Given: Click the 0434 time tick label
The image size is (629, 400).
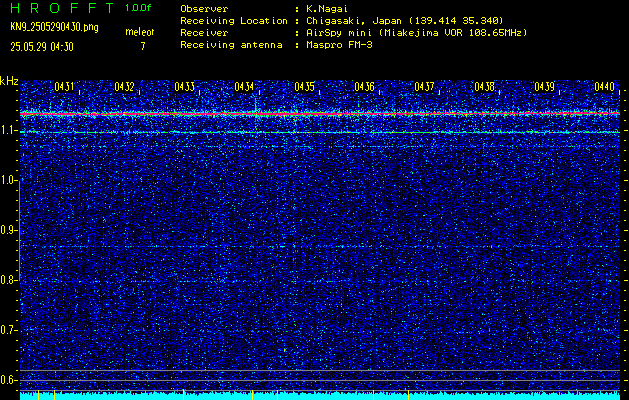Looking at the screenshot, I should pos(244,86).
